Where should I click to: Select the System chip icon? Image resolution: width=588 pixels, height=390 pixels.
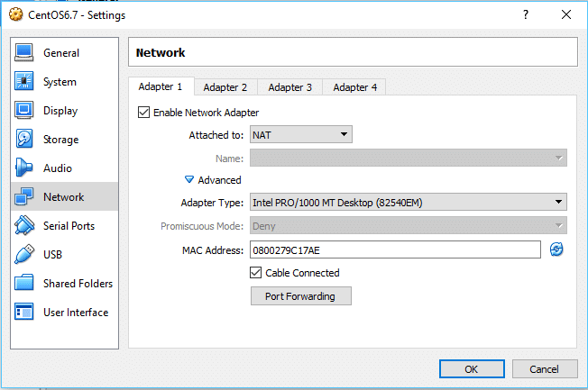[x=25, y=82]
